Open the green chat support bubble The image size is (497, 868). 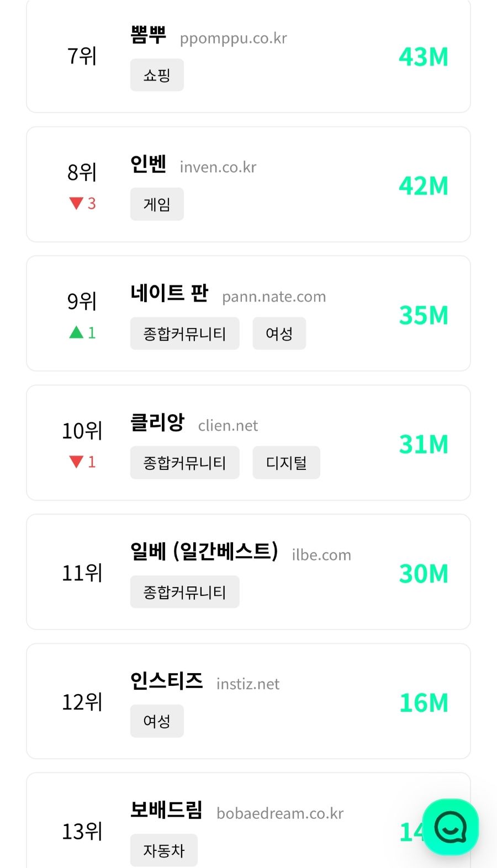pos(450,827)
